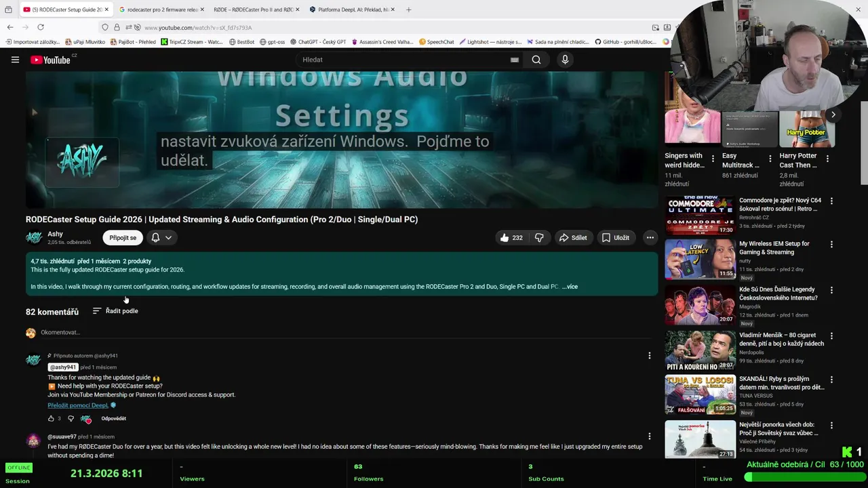Image resolution: width=868 pixels, height=488 pixels.
Task: Open My Wireless IEM Setup video thumbnail
Action: [x=700, y=259]
